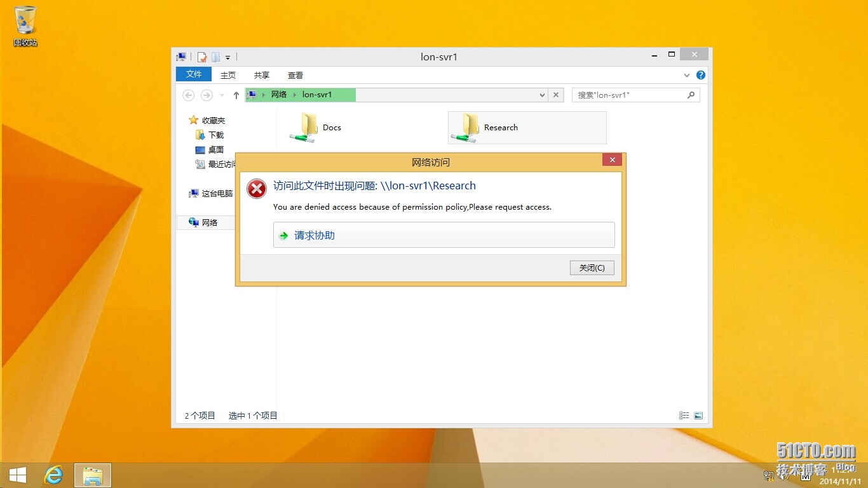
Task: Switch to the 主页 ribbon tab
Action: coord(228,75)
